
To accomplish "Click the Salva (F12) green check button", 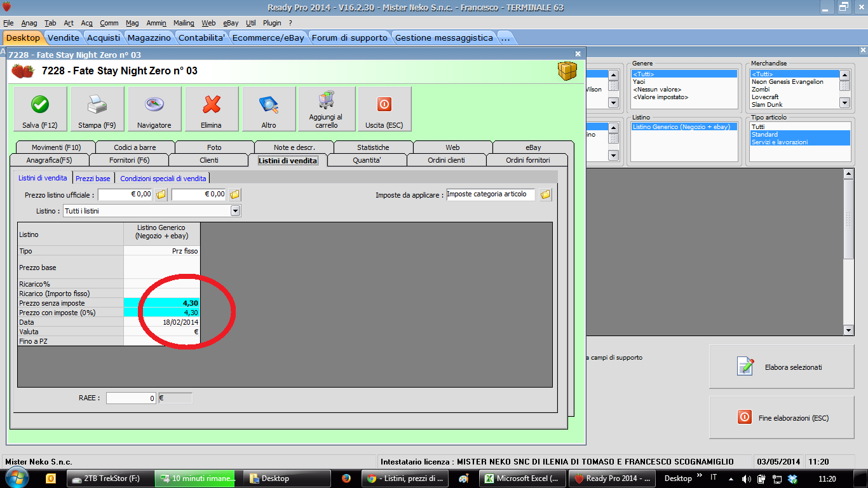I will 40,109.
